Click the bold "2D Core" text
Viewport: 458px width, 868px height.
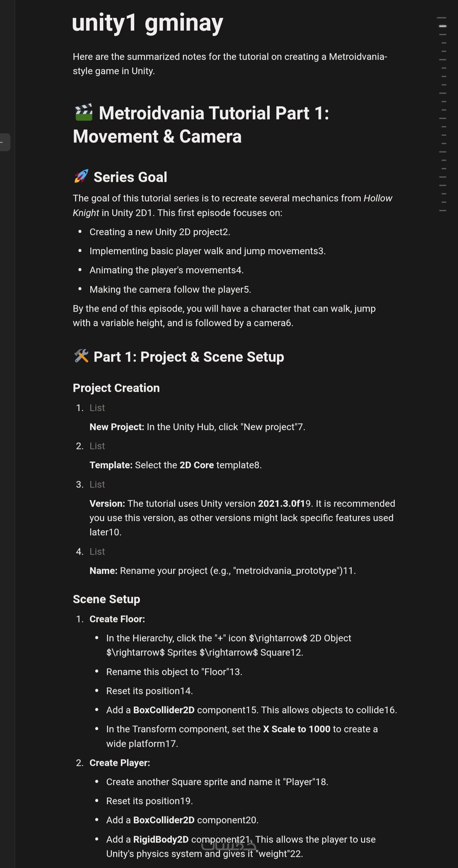(x=197, y=465)
